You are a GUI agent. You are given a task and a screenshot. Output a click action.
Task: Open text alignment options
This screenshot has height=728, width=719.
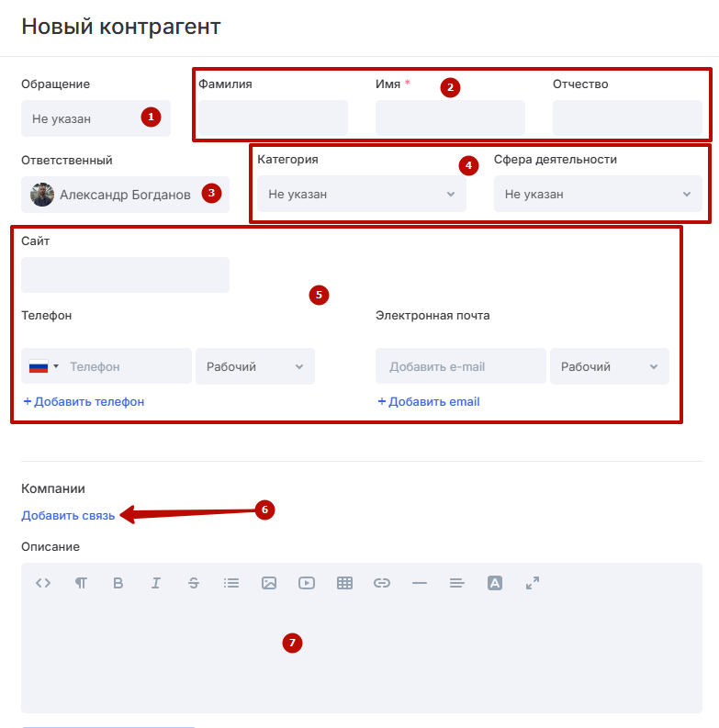(457, 583)
